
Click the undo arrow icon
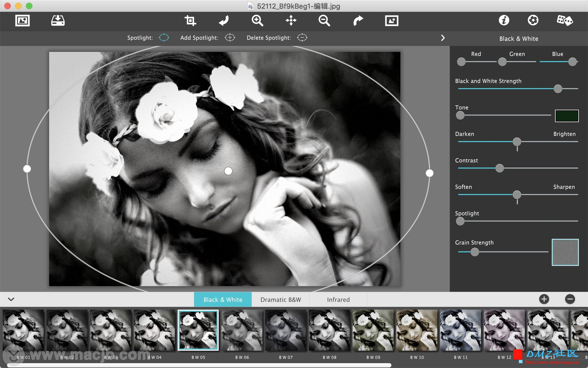pos(224,21)
